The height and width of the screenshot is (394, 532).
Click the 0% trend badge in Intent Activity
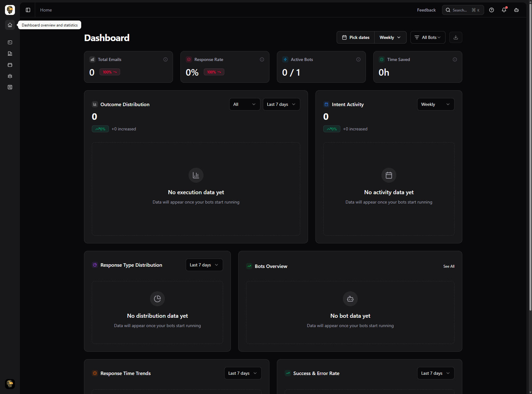point(332,129)
